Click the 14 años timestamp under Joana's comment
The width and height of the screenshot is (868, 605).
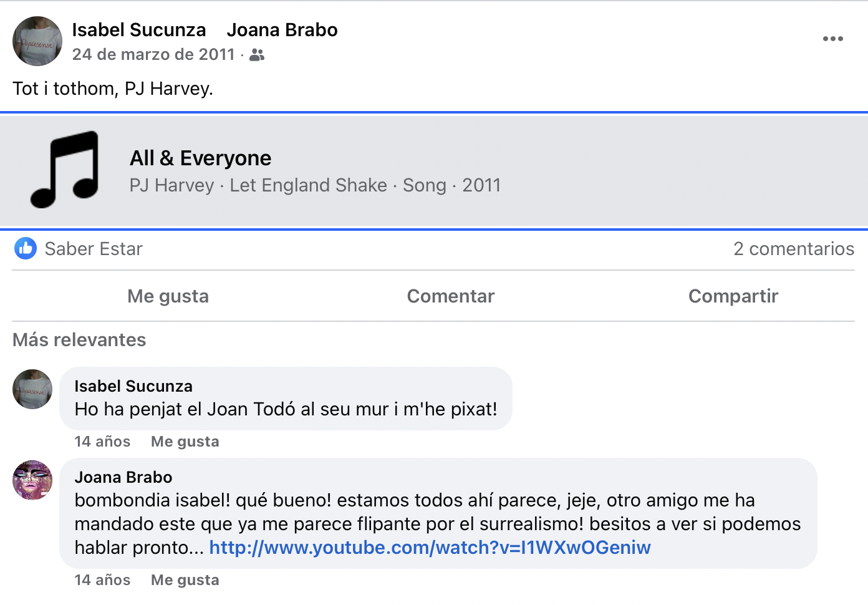point(102,580)
